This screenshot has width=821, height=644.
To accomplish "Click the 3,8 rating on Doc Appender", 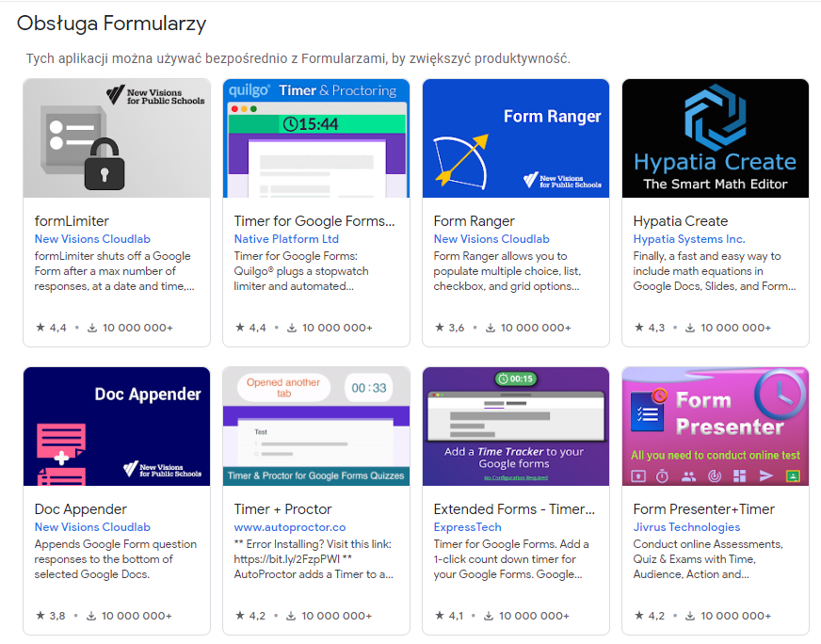I will [57, 616].
